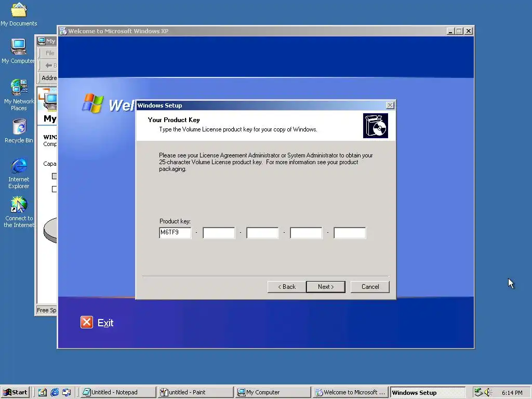Switch to Untitled - Notepad taskbar button
The width and height of the screenshot is (532, 399).
118,392
